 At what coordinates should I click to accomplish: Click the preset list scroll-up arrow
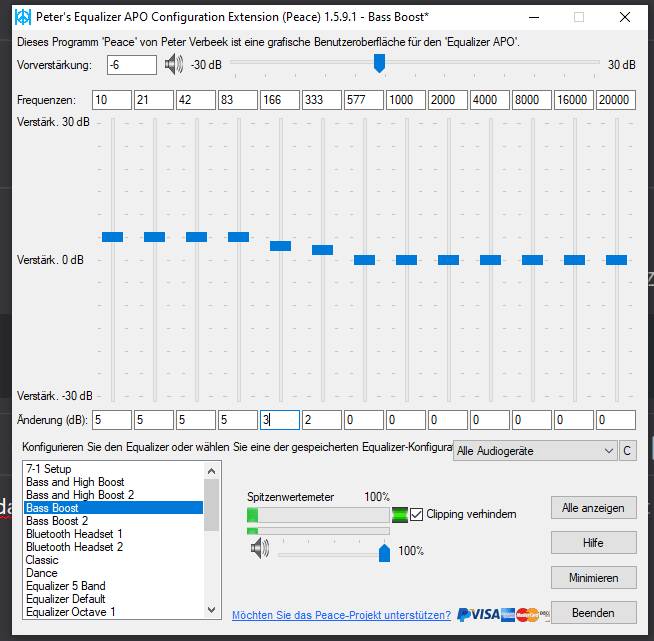[x=211, y=471]
